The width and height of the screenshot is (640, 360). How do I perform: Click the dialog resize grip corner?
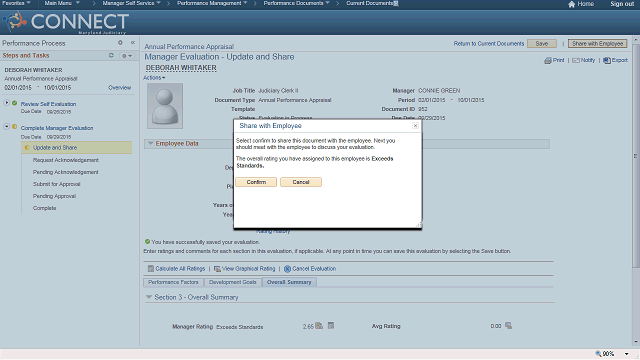tap(419, 225)
